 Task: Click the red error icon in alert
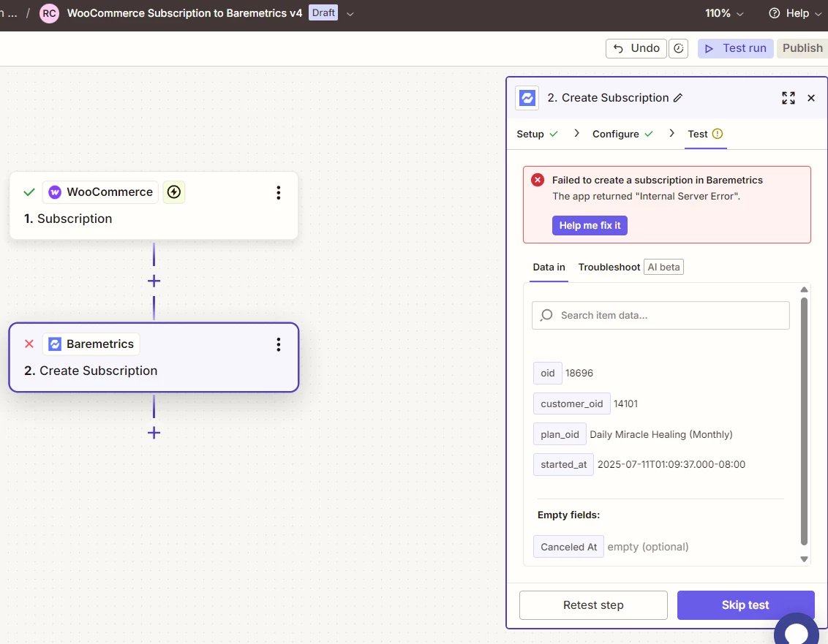point(538,180)
